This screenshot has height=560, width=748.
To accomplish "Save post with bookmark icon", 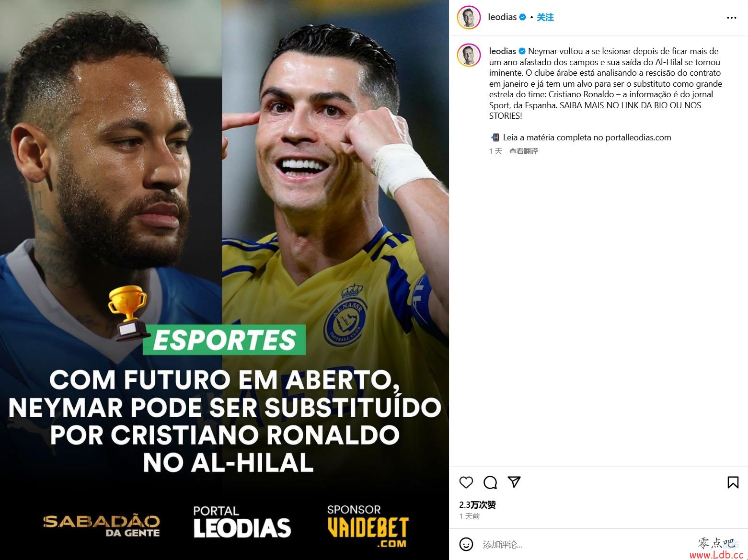I will (733, 482).
